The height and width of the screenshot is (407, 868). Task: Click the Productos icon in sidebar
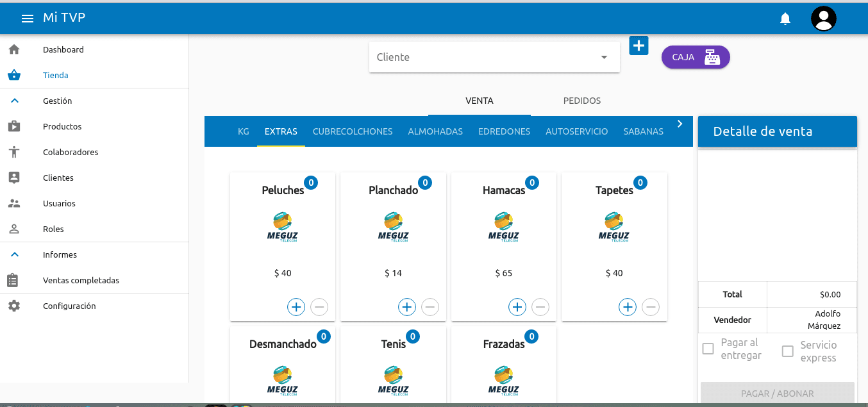tap(14, 126)
